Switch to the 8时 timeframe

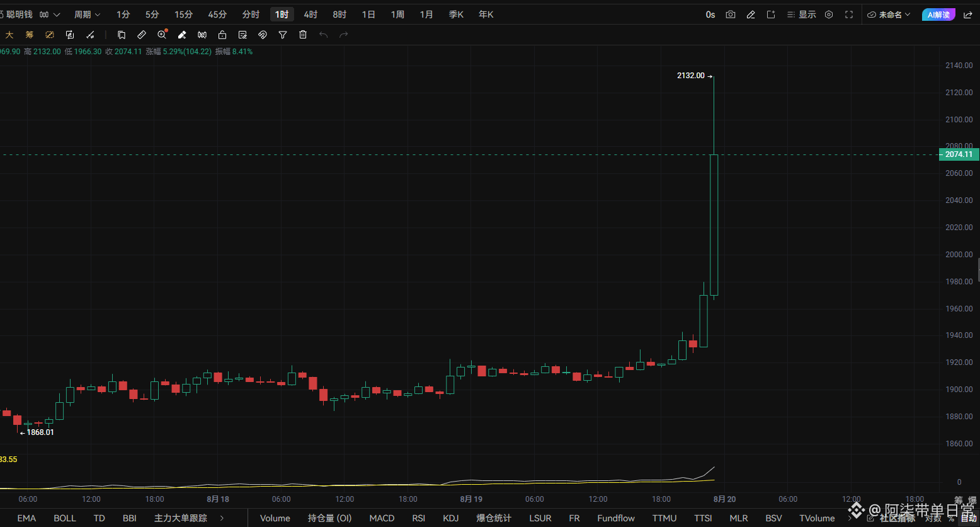tap(339, 14)
